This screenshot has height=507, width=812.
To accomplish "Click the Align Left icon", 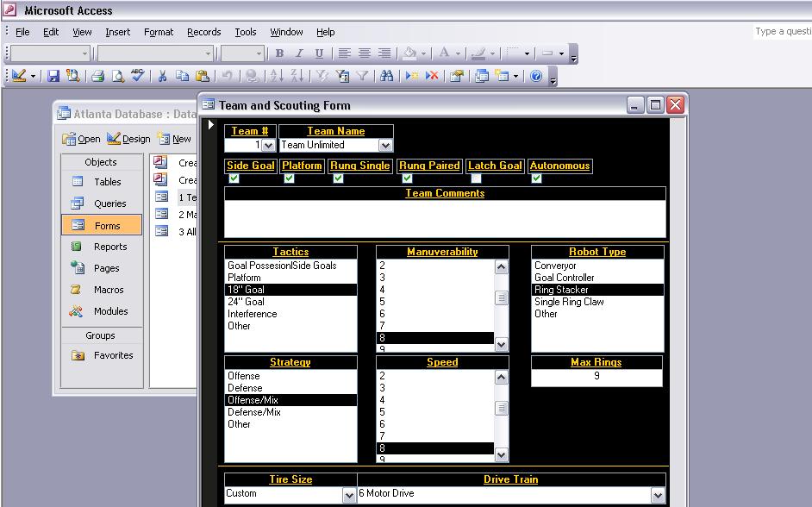I will 345,53.
